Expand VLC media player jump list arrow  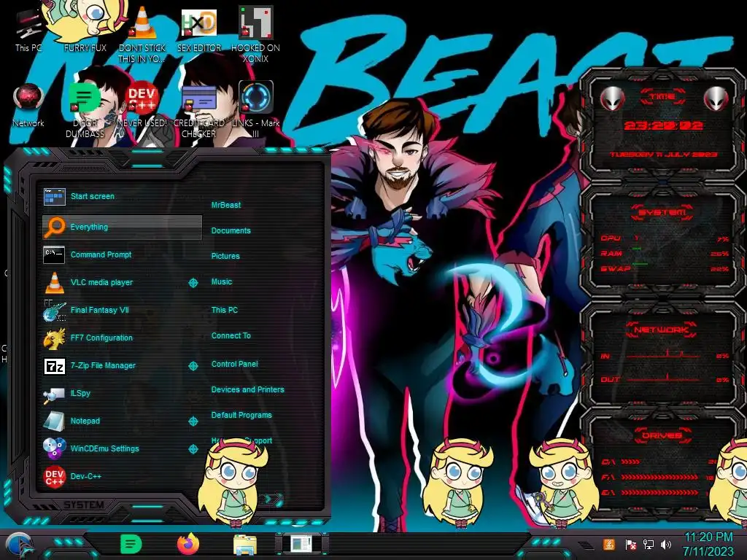(193, 283)
